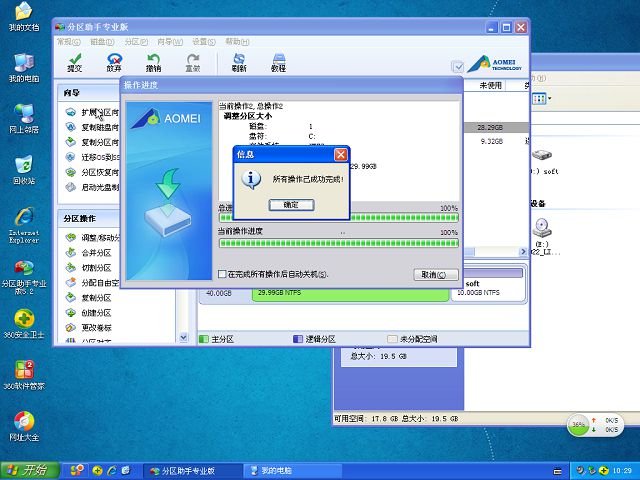Image resolution: width=640 pixels, height=480 pixels.
Task: Click the 未使用 column header
Action: pos(491,85)
